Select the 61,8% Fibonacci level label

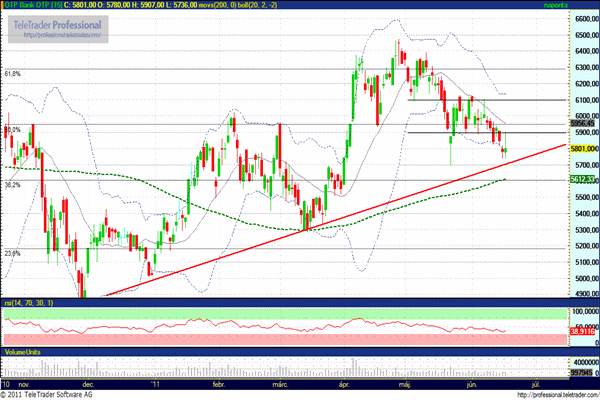tap(13, 73)
